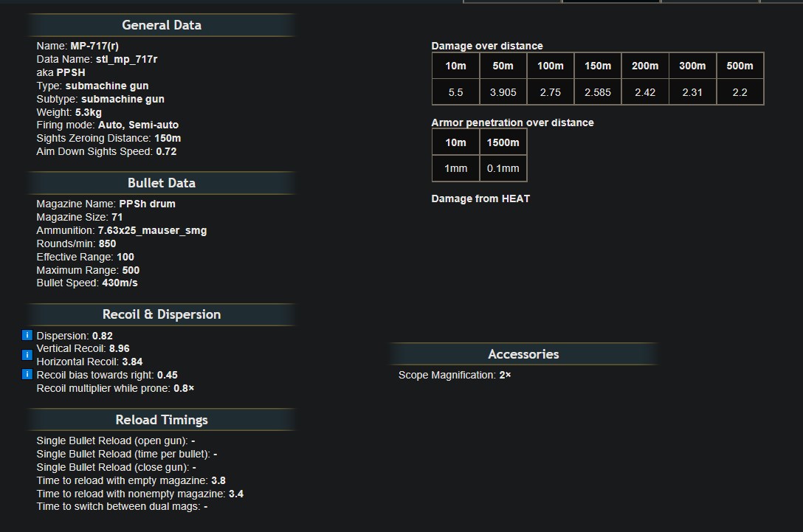This screenshot has width=803, height=532.
Task: Select the 0.1mm armor penetration cell
Action: tap(503, 168)
